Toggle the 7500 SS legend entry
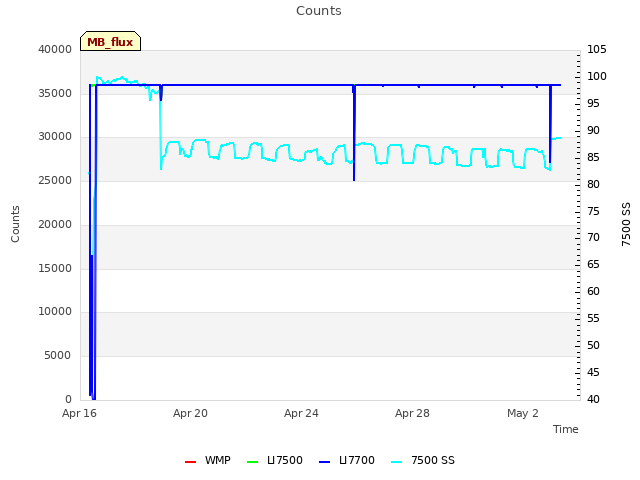 coord(422,460)
